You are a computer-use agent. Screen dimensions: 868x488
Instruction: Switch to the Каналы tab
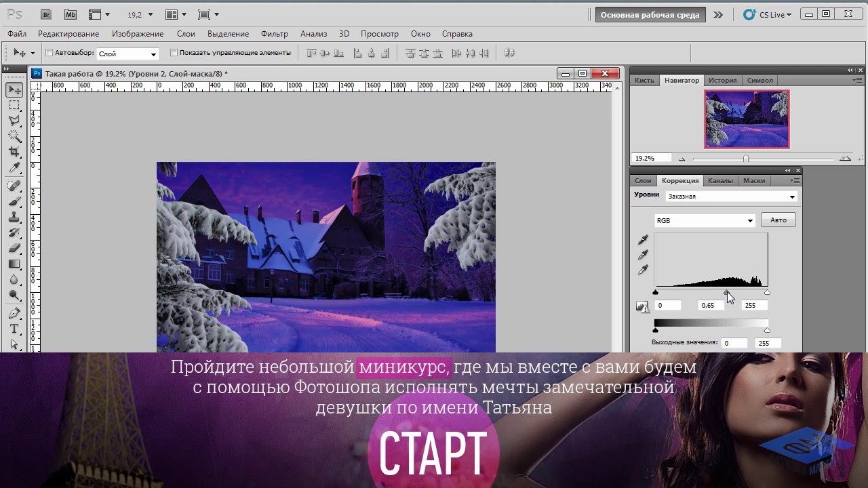720,180
